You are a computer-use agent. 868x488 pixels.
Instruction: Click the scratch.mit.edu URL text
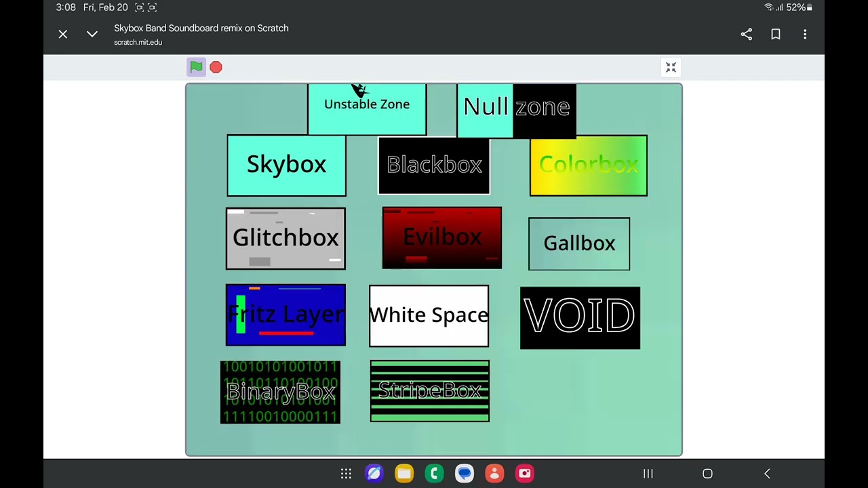(138, 42)
